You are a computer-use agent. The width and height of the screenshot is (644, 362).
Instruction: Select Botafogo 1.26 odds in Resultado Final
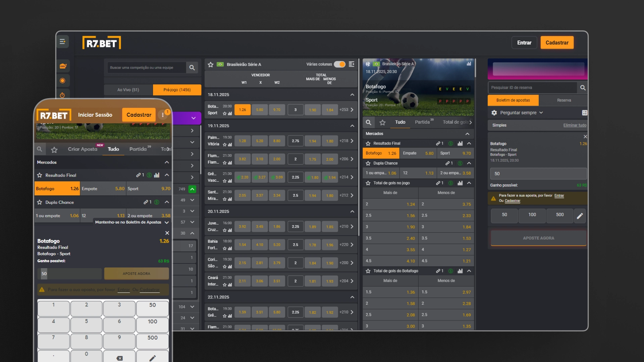pos(381,154)
